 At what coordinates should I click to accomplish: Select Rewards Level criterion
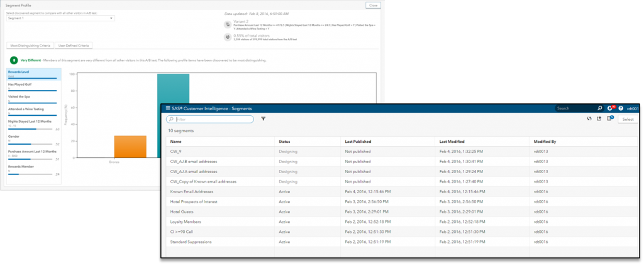34,74
